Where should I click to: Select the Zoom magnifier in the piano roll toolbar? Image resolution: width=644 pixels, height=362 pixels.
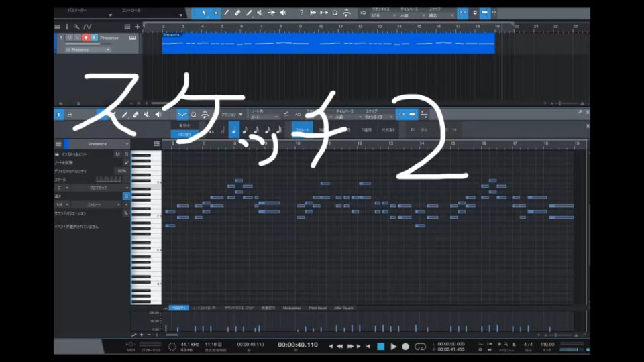(193, 115)
